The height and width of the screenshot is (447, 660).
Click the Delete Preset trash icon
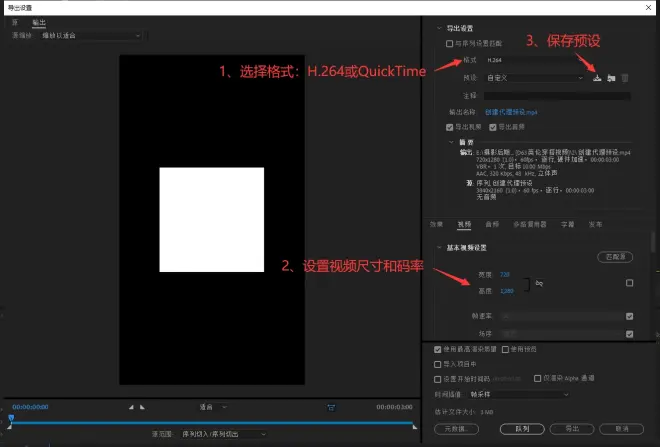[x=625, y=78]
